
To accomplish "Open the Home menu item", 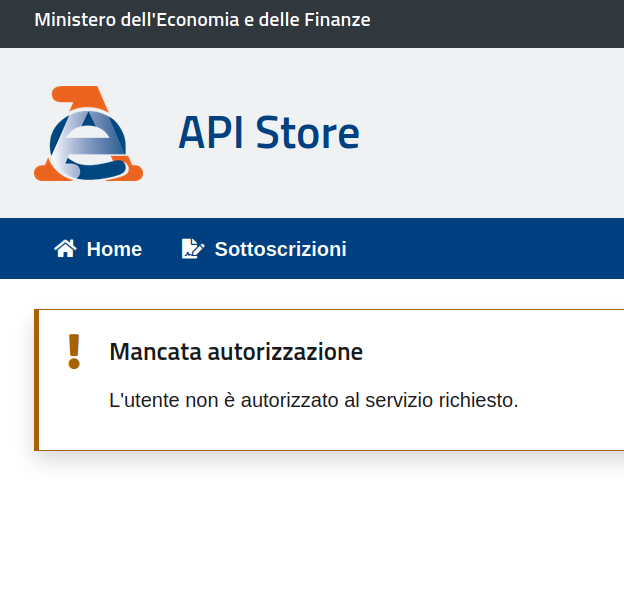I will 114,249.
